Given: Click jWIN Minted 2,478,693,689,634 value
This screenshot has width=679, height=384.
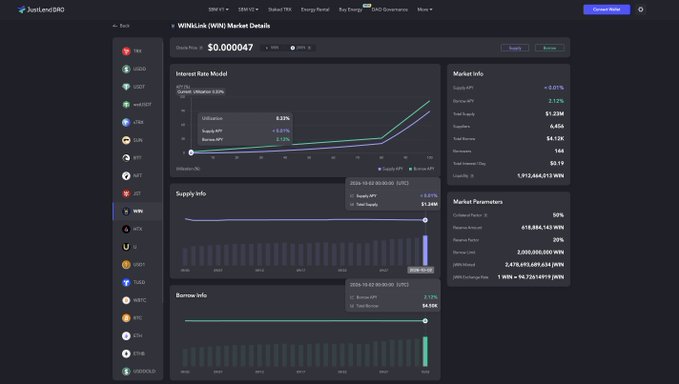Looking at the screenshot, I should (x=534, y=265).
